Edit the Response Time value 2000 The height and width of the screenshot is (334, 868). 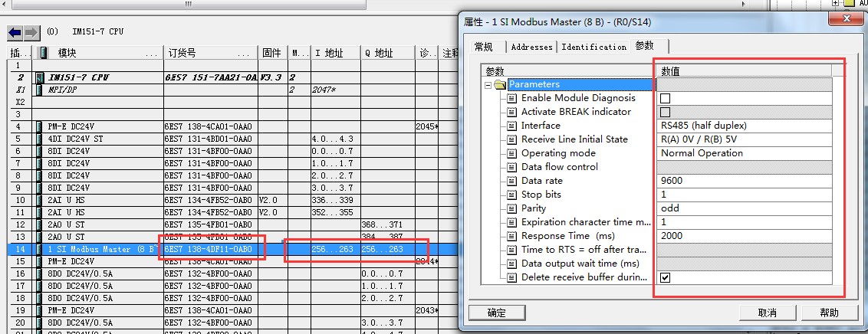(744, 236)
